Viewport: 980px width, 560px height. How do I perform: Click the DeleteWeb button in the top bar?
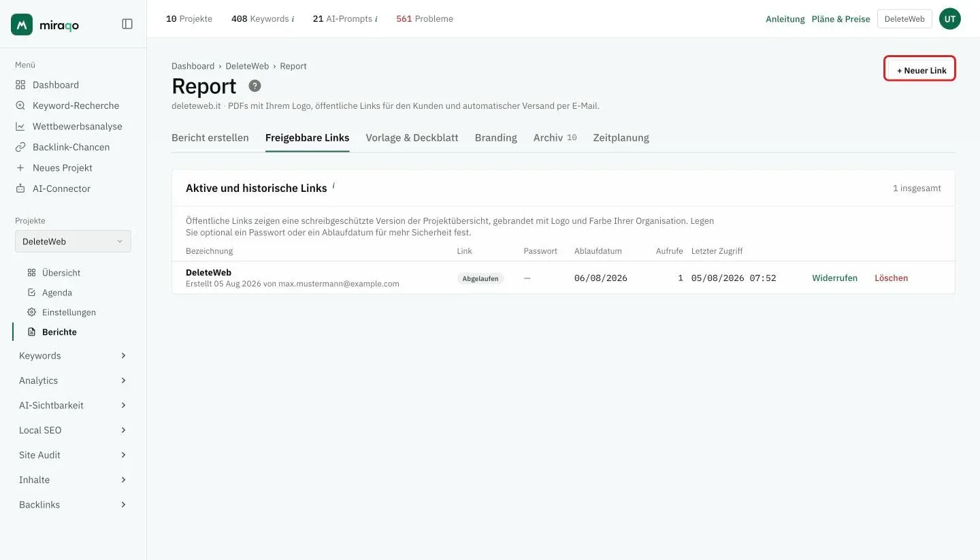[x=904, y=19]
